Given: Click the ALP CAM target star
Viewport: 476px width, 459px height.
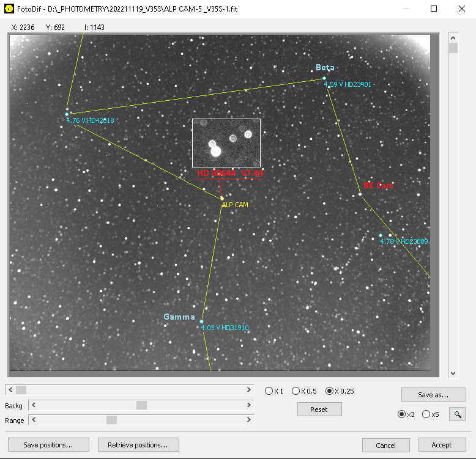Looking at the screenshot, I should (x=221, y=198).
